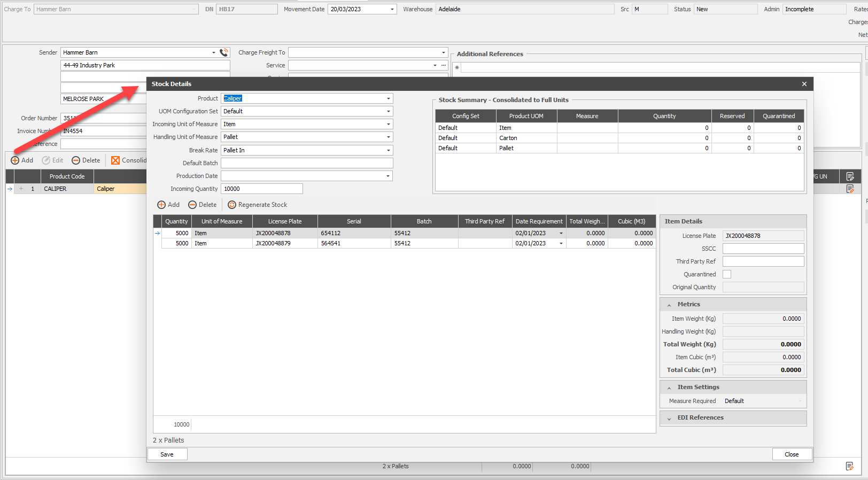Click the 44-49 Industry Park address field
This screenshot has width=868, height=480.
(x=145, y=65)
